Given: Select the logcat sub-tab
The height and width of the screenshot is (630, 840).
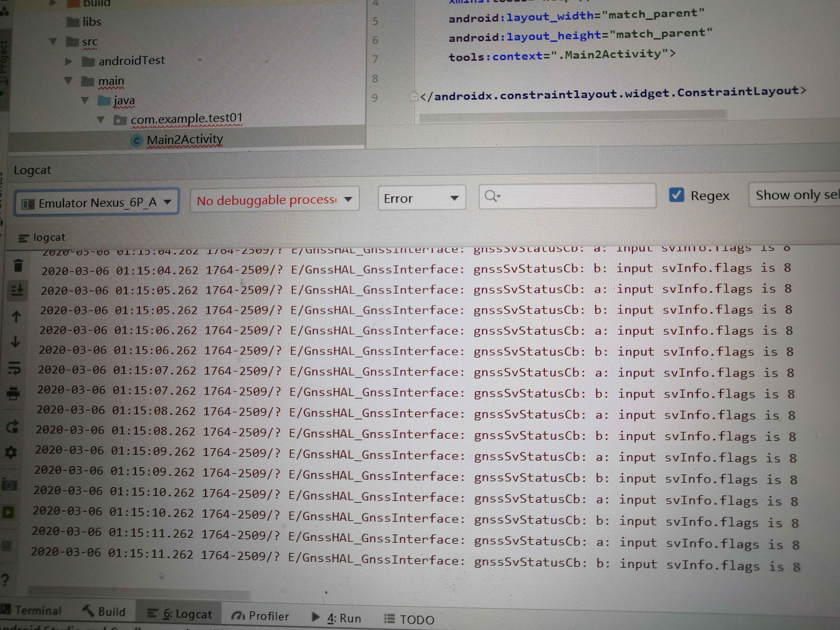Looking at the screenshot, I should (42, 238).
